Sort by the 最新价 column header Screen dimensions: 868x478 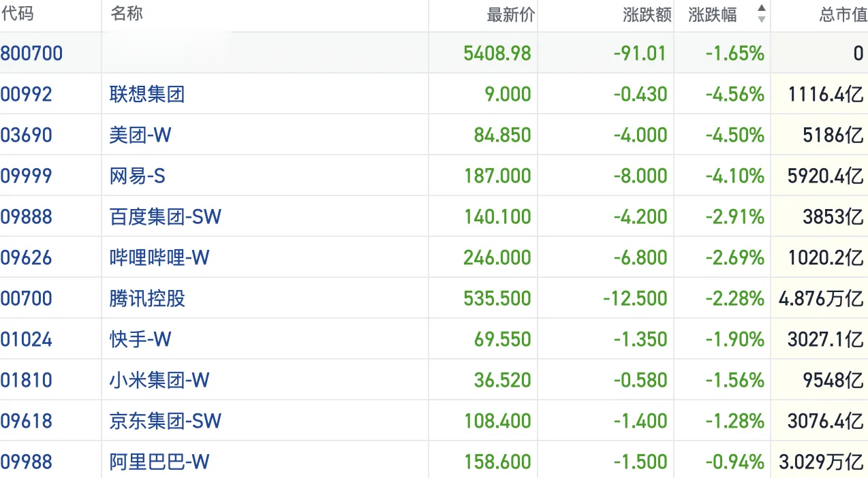click(x=511, y=15)
